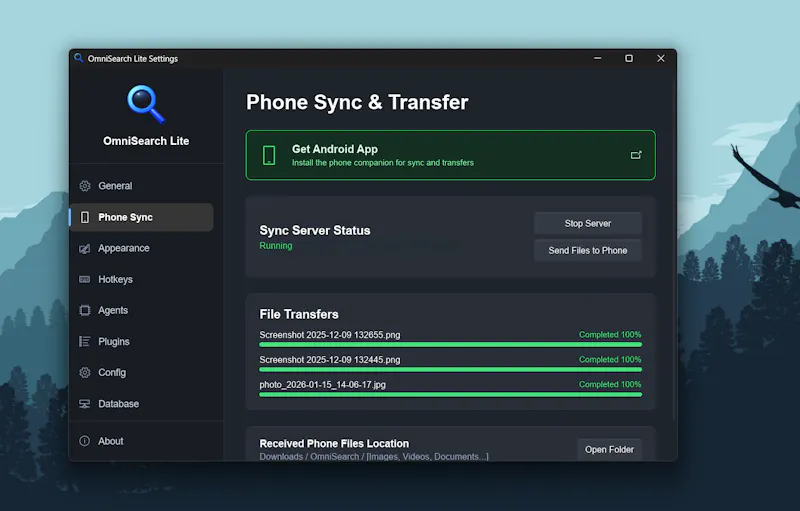Minimize the OmniSearch Lite Settings window
This screenshot has height=511, width=800.
click(x=597, y=58)
